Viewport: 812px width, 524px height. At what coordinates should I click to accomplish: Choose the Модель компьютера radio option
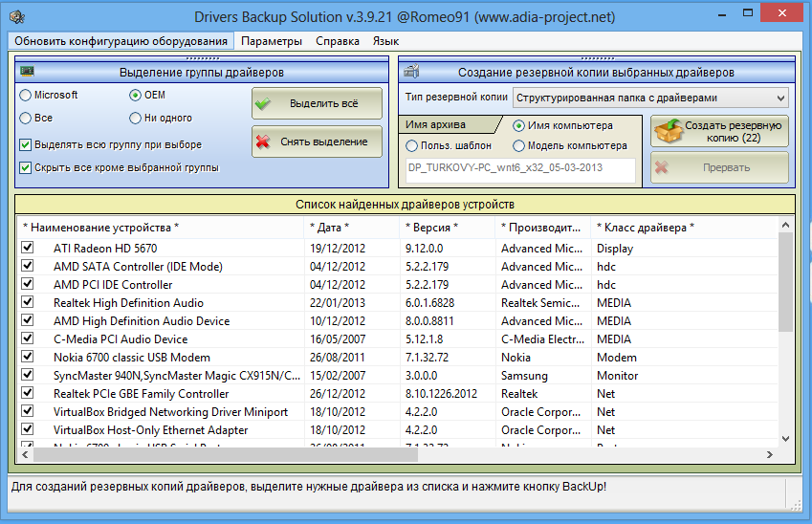pos(519,146)
